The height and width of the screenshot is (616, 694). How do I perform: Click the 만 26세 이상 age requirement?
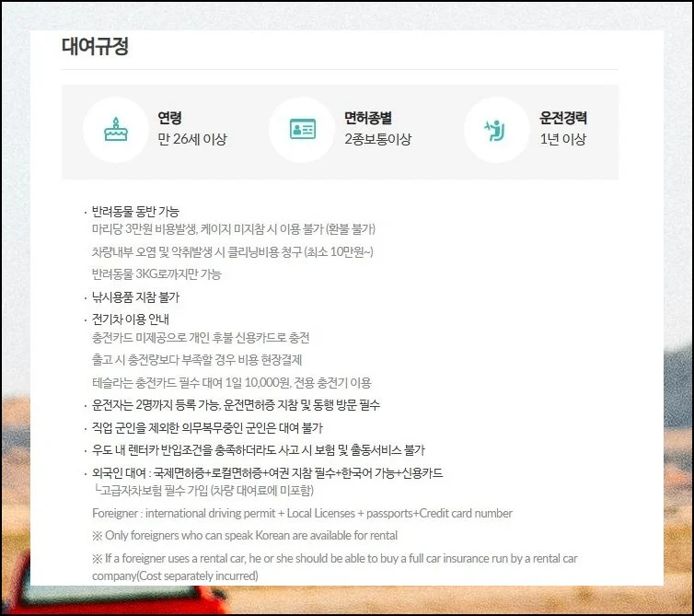(191, 140)
